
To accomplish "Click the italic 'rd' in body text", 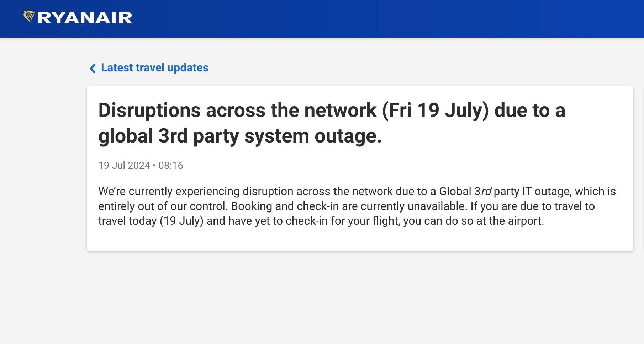I will (x=486, y=192).
